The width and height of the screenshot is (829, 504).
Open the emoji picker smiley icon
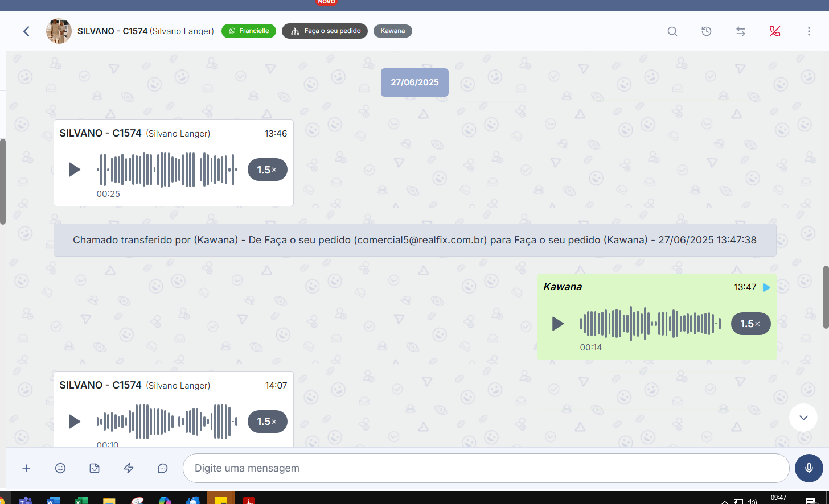tap(60, 468)
